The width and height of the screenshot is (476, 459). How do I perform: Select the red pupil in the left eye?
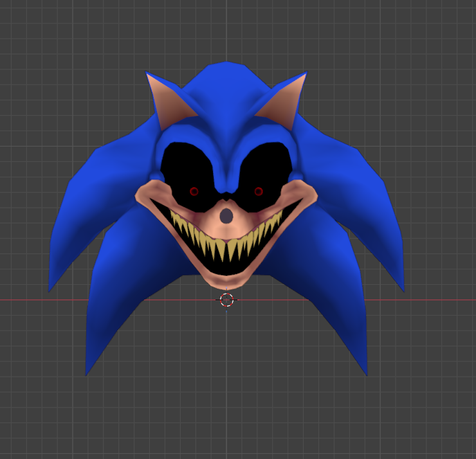194,191
